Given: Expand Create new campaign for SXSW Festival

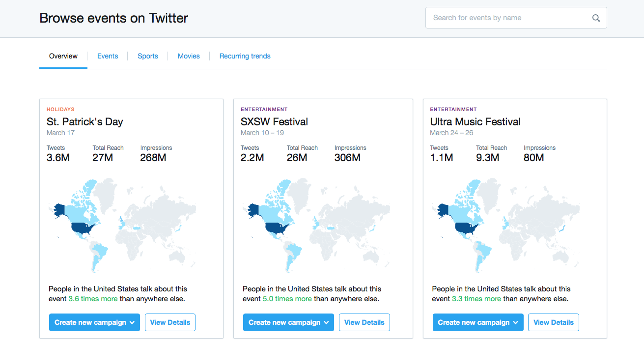Looking at the screenshot, I should pos(288,322).
